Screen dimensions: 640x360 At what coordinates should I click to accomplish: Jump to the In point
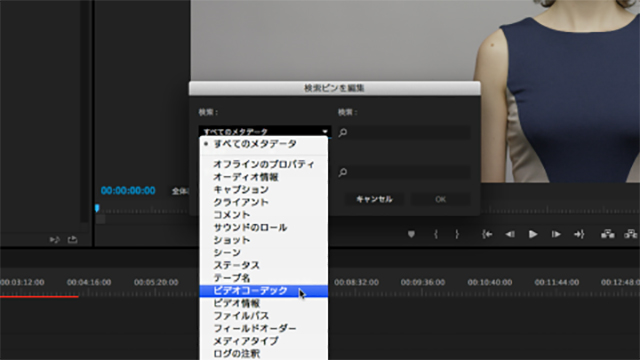(x=487, y=234)
